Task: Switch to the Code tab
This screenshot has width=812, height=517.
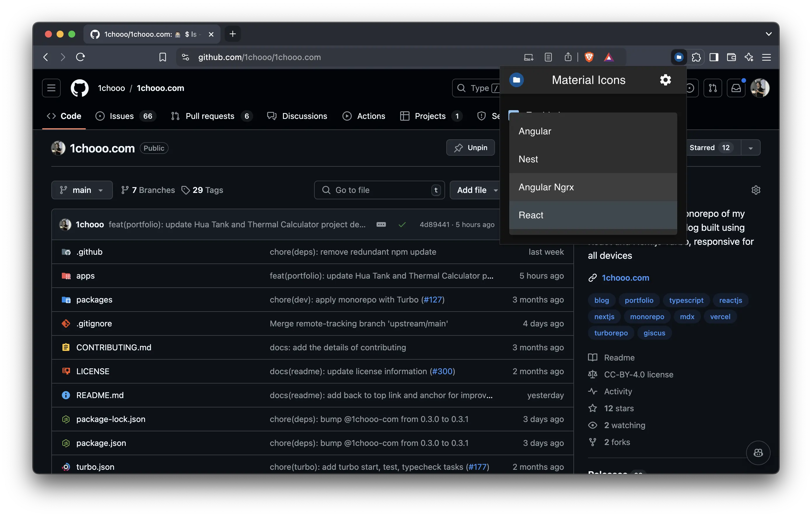Action: pyautogui.click(x=64, y=116)
